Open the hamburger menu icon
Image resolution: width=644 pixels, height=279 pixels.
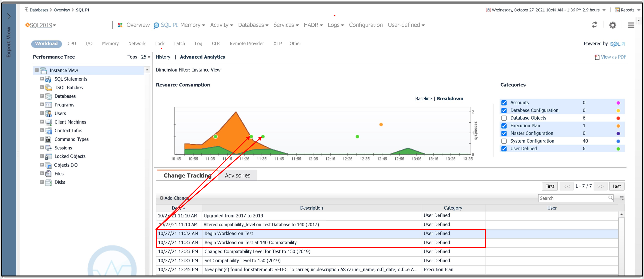point(631,25)
